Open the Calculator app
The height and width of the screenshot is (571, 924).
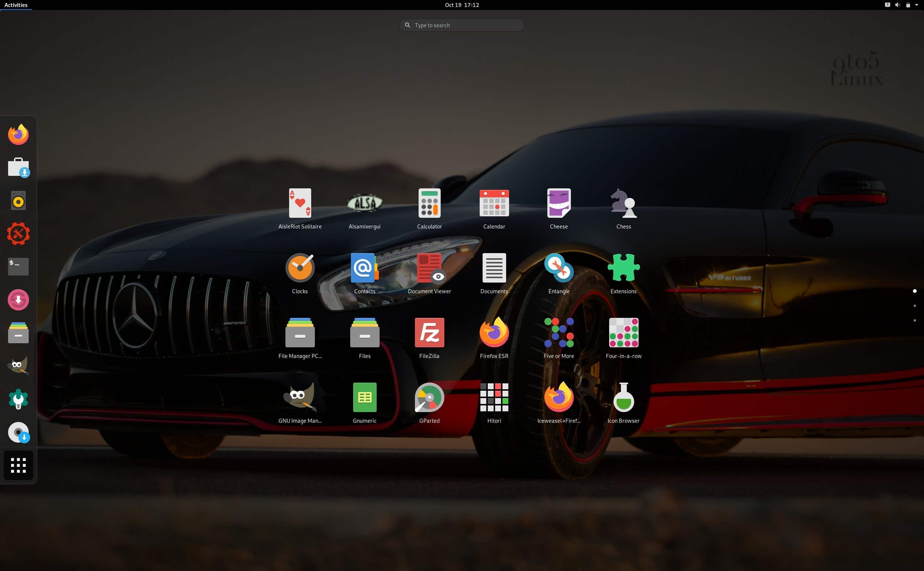tap(430, 209)
